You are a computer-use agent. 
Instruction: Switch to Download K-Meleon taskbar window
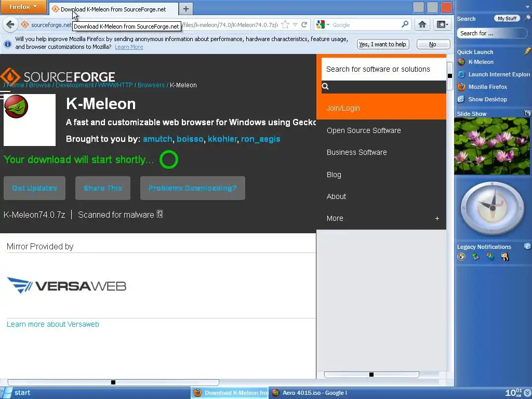(230, 393)
